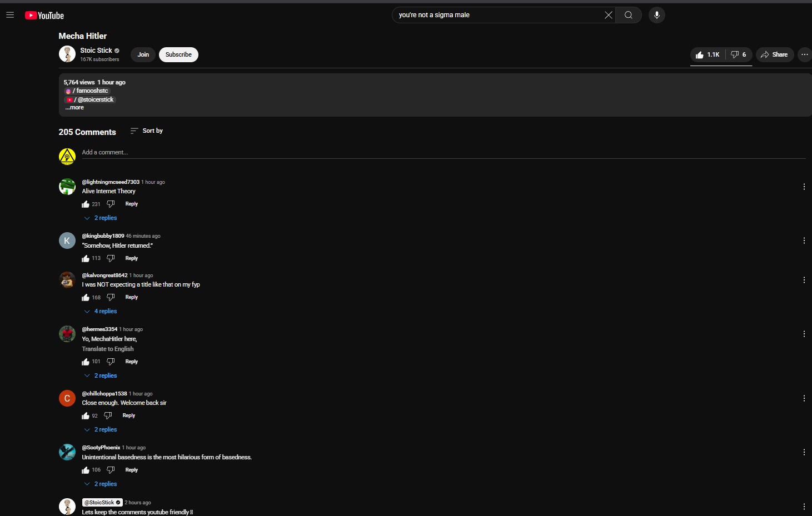Like @hermes3354's comment

click(x=86, y=362)
